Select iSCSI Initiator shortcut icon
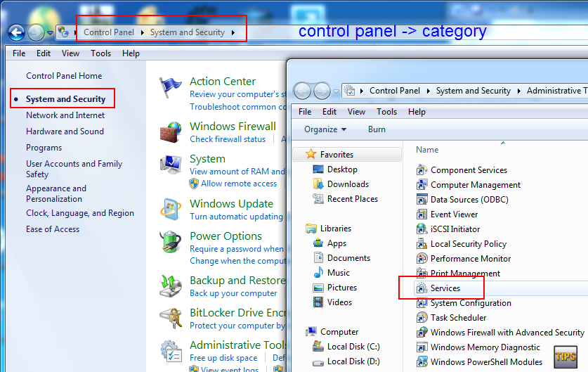588x372 pixels. (x=422, y=229)
